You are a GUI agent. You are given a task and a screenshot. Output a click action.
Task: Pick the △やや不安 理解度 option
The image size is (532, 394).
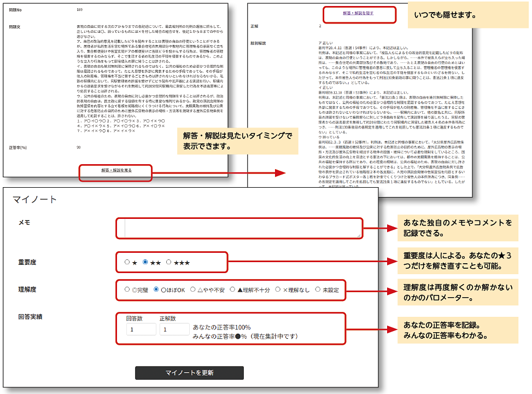(x=192, y=289)
